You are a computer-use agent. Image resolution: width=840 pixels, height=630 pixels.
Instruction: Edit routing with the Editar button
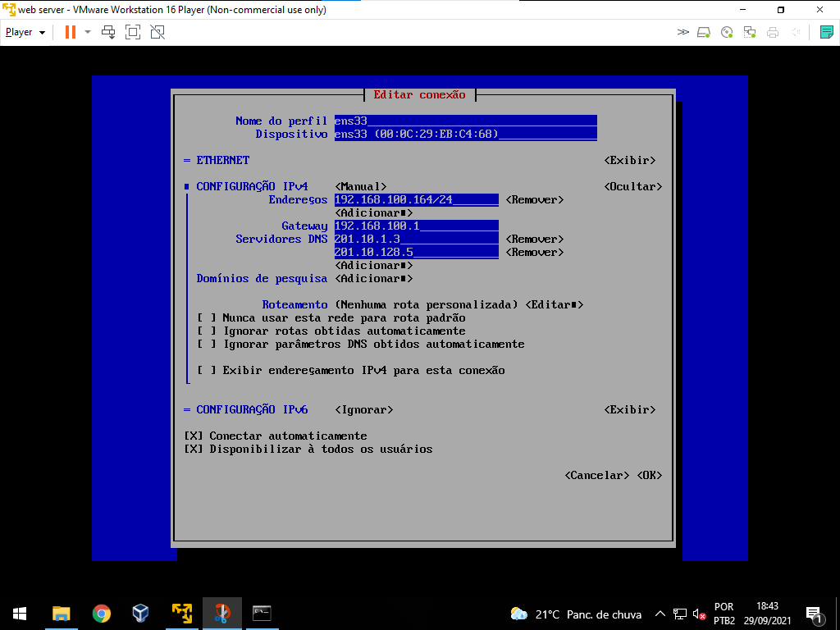point(554,305)
